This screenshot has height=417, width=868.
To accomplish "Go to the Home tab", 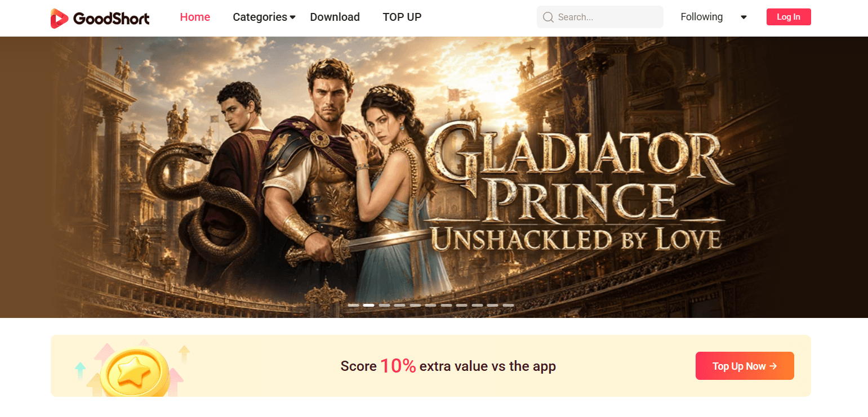I will click(x=195, y=17).
